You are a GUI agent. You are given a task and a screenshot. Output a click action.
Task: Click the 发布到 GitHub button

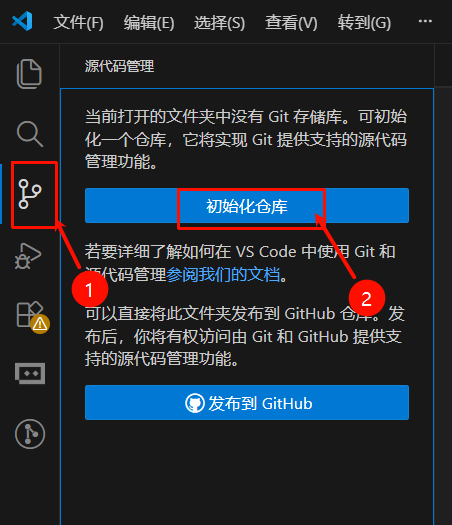(x=247, y=402)
